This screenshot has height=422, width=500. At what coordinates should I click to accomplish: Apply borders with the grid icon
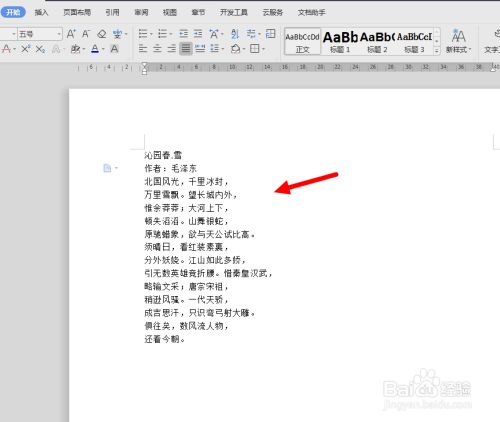[255, 49]
